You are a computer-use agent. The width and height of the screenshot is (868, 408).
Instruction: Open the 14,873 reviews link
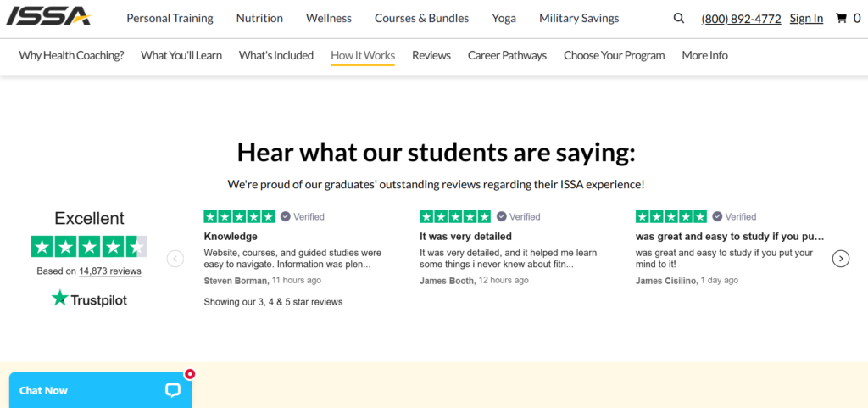pyautogui.click(x=110, y=271)
